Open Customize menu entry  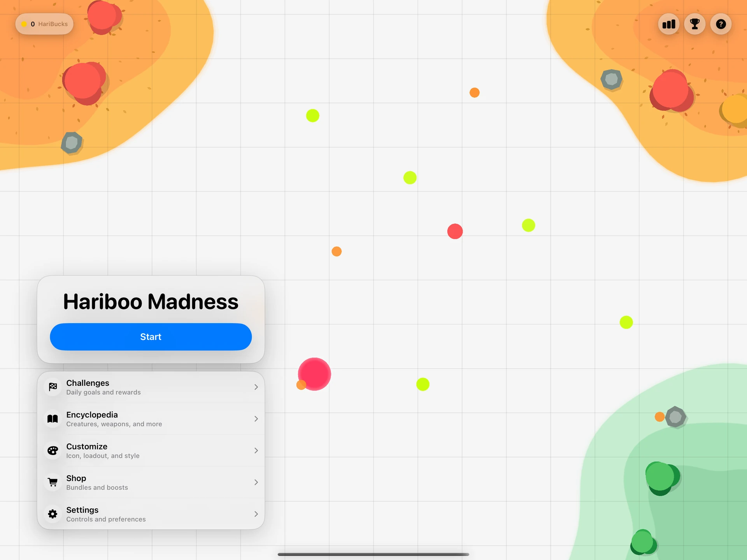pyautogui.click(x=151, y=450)
